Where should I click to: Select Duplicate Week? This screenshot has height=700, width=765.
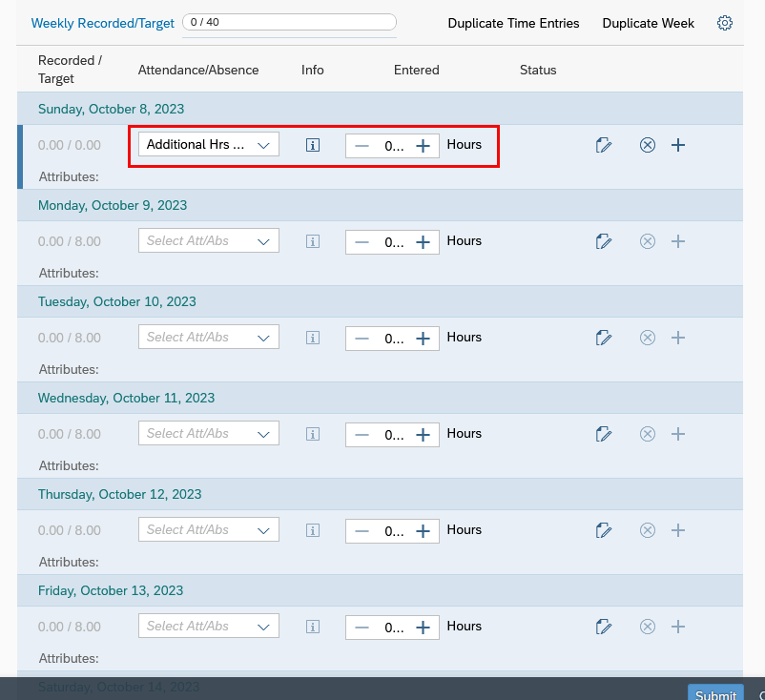648,23
